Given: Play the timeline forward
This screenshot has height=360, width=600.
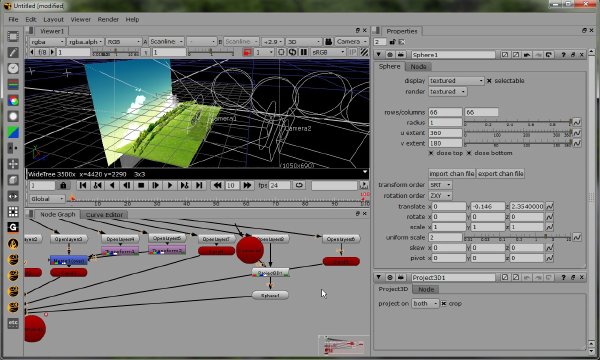Looking at the screenshot, I should [x=170, y=186].
